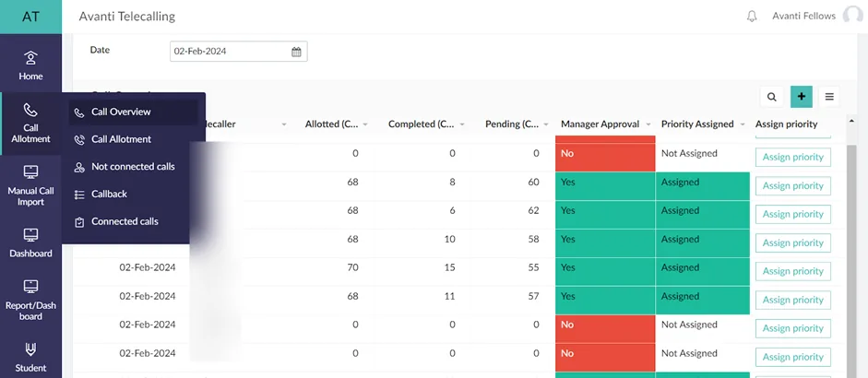Choose Call Overview from submenu
The height and width of the screenshot is (378, 868).
pos(133,112)
